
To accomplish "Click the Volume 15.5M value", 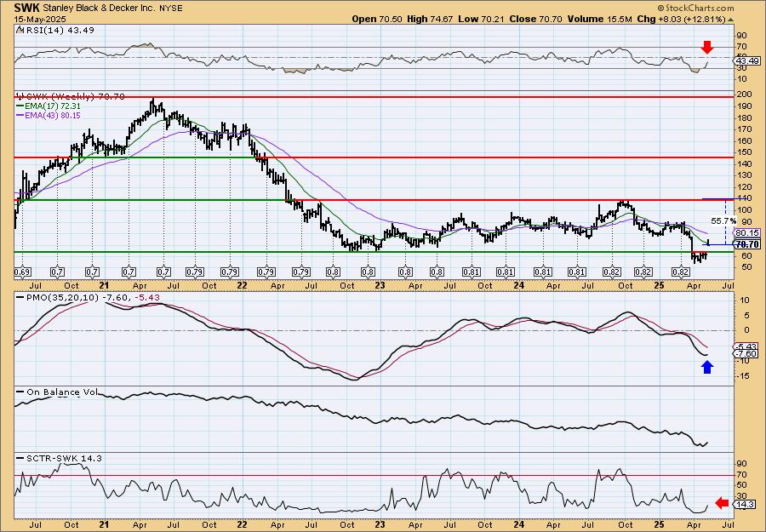I will (600, 19).
